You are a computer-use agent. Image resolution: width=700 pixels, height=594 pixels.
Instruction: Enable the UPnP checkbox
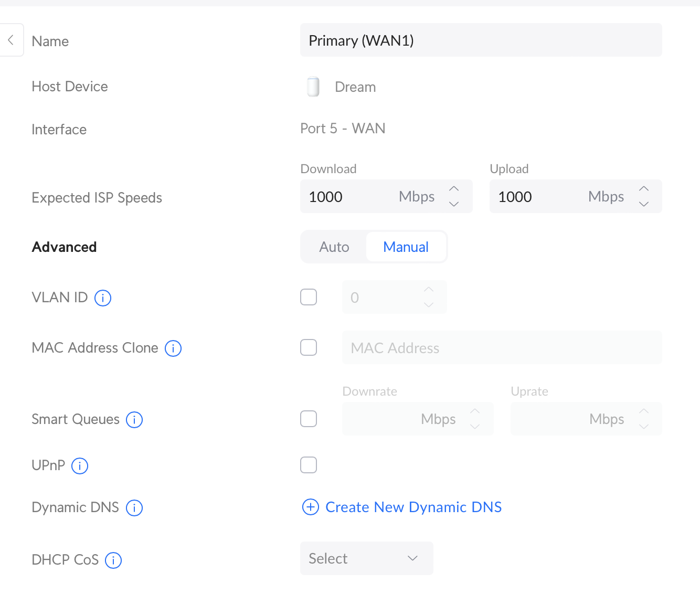coord(309,465)
